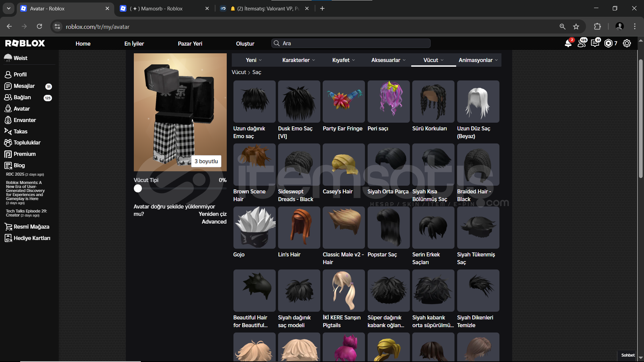This screenshot has width=644, height=362.
Task: Click the address bar URL
Action: (x=98, y=26)
